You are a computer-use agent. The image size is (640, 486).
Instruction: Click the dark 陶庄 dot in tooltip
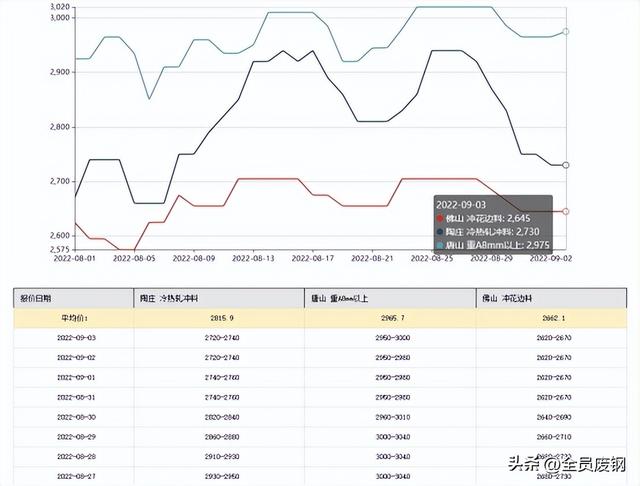443,231
